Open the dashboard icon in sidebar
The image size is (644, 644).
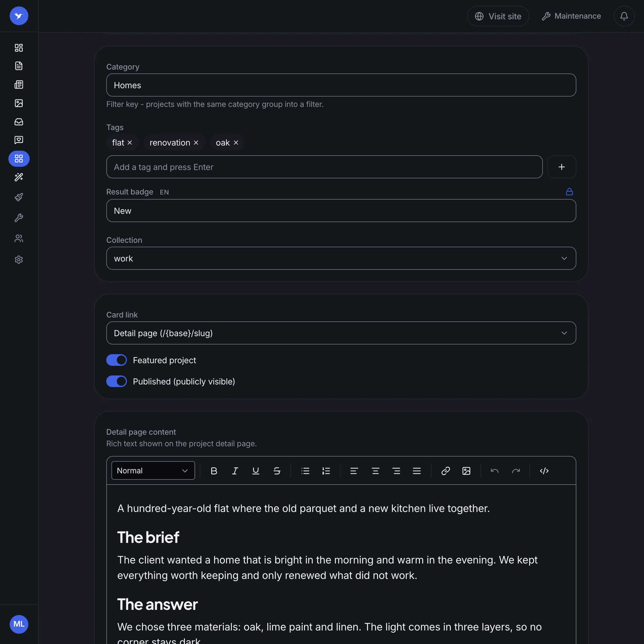tap(19, 48)
